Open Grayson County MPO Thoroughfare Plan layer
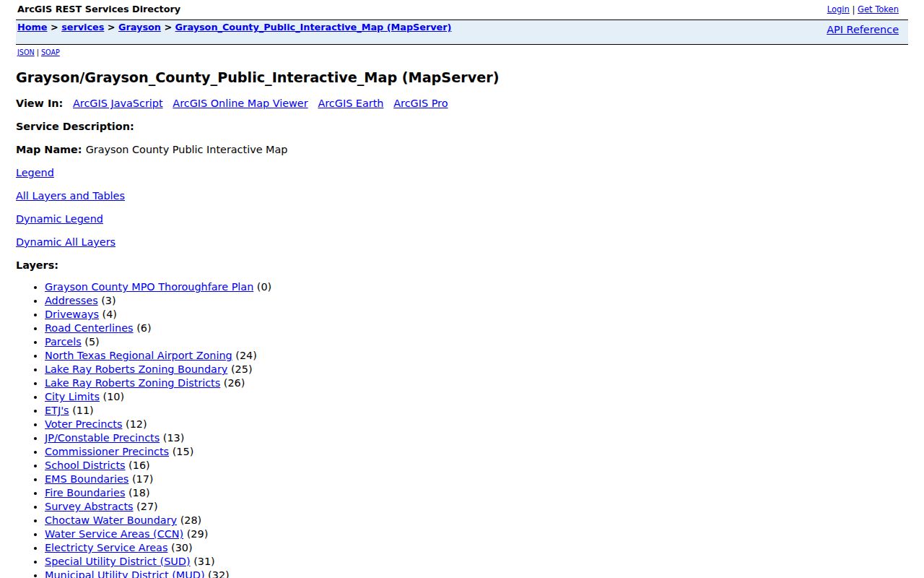 (149, 287)
